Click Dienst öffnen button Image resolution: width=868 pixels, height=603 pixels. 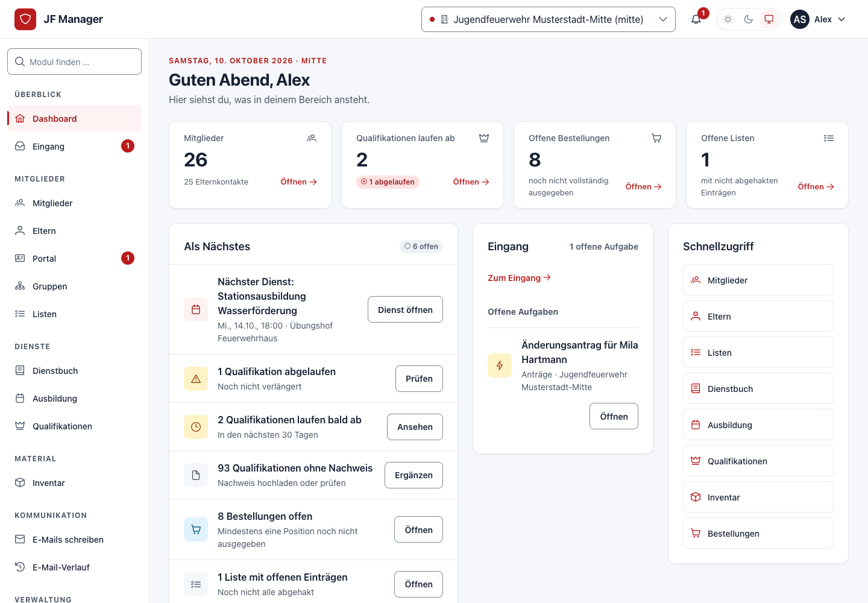405,309
